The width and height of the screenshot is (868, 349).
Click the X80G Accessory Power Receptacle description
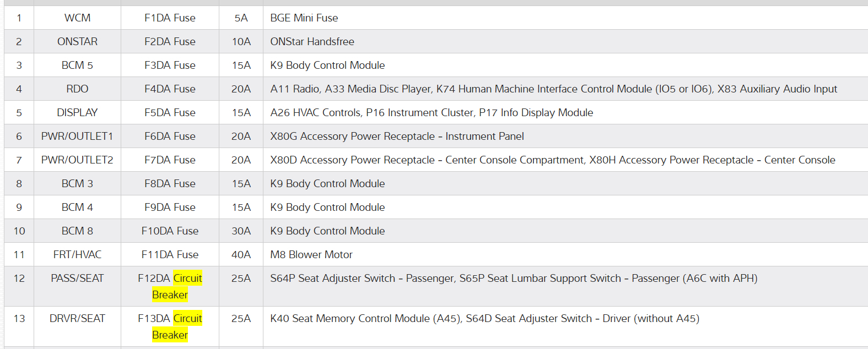pos(397,137)
